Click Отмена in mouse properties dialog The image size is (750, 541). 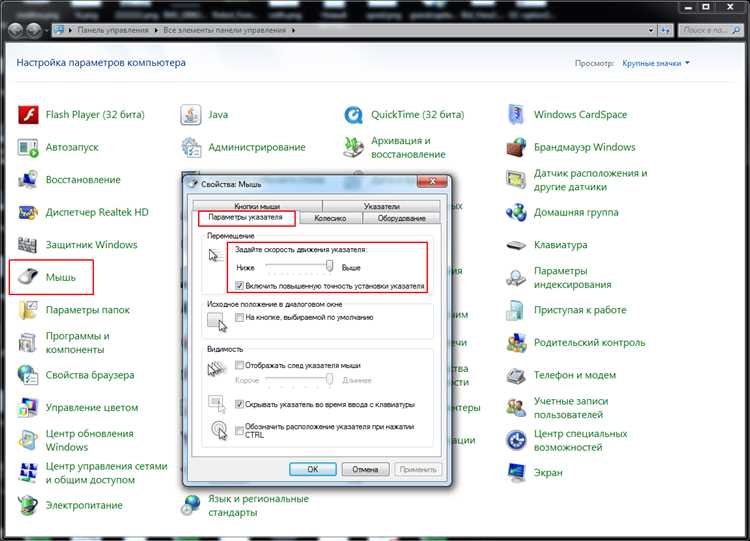click(365, 469)
